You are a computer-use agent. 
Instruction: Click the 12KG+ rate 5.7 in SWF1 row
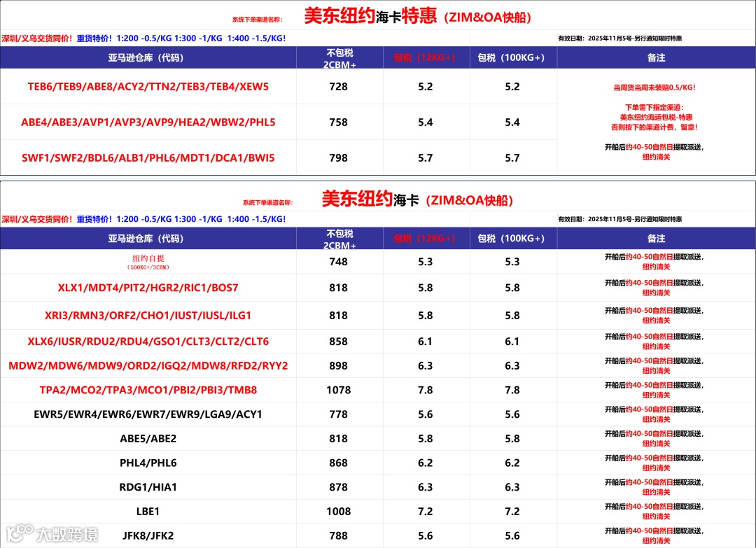(x=426, y=158)
